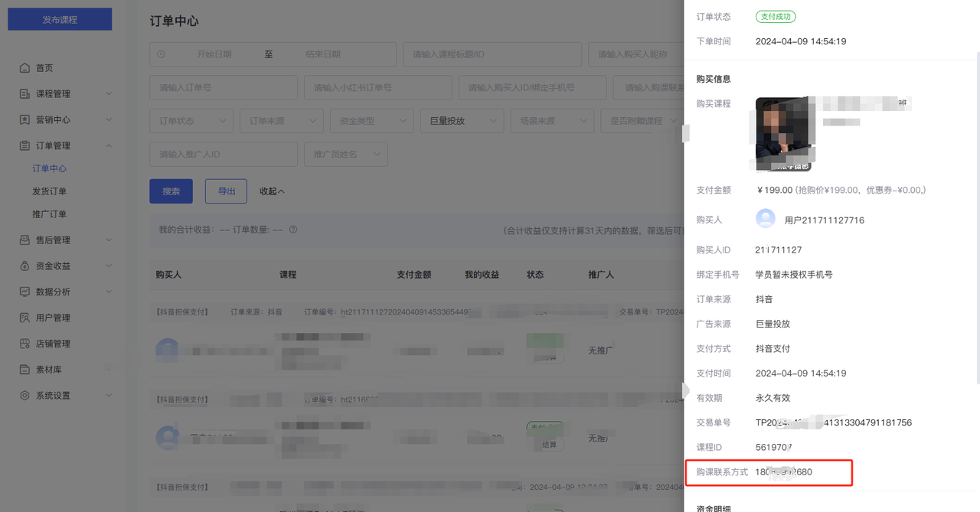Click the 系统设置 gear icon

25,396
